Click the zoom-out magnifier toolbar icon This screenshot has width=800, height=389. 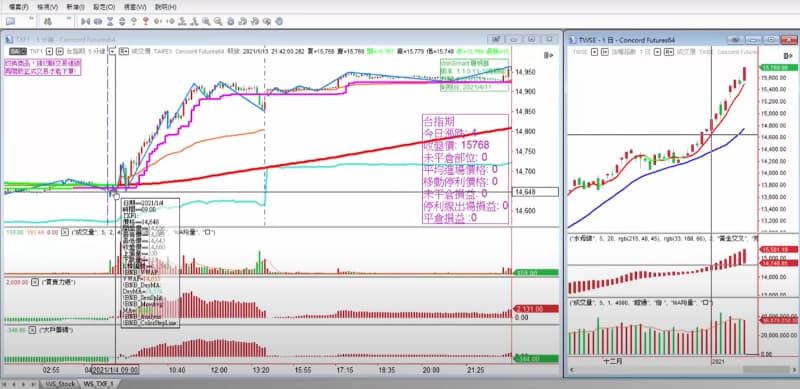218,21
